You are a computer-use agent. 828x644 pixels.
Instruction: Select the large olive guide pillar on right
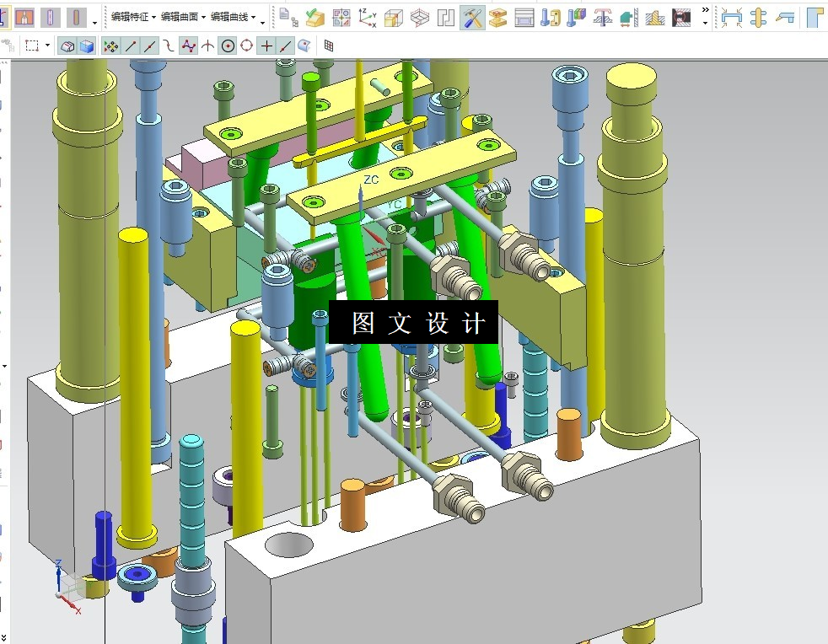click(634, 256)
